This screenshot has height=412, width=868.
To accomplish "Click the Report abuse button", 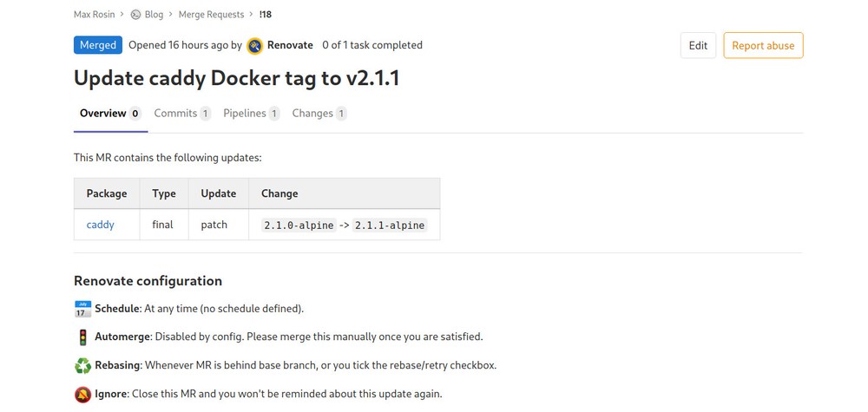I will [763, 46].
